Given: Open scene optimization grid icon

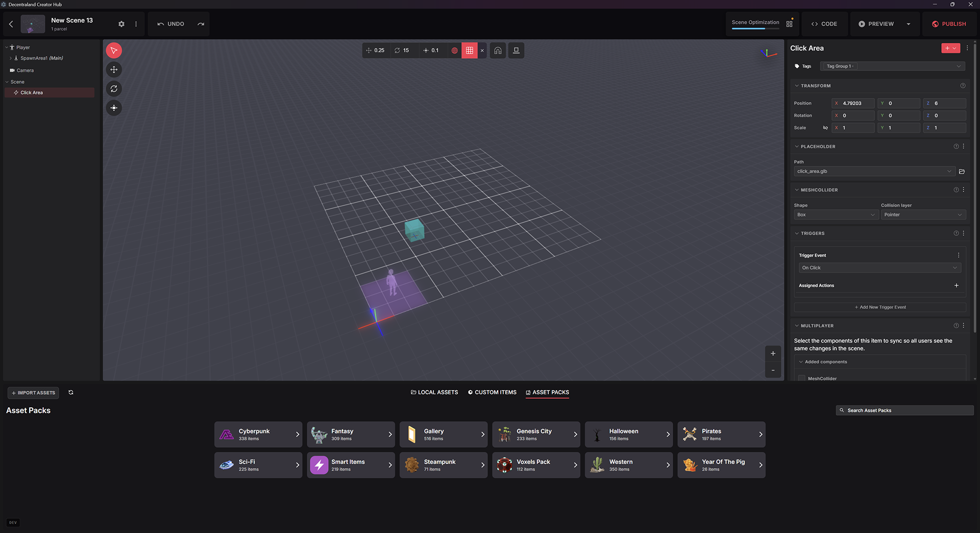Looking at the screenshot, I should pos(789,23).
